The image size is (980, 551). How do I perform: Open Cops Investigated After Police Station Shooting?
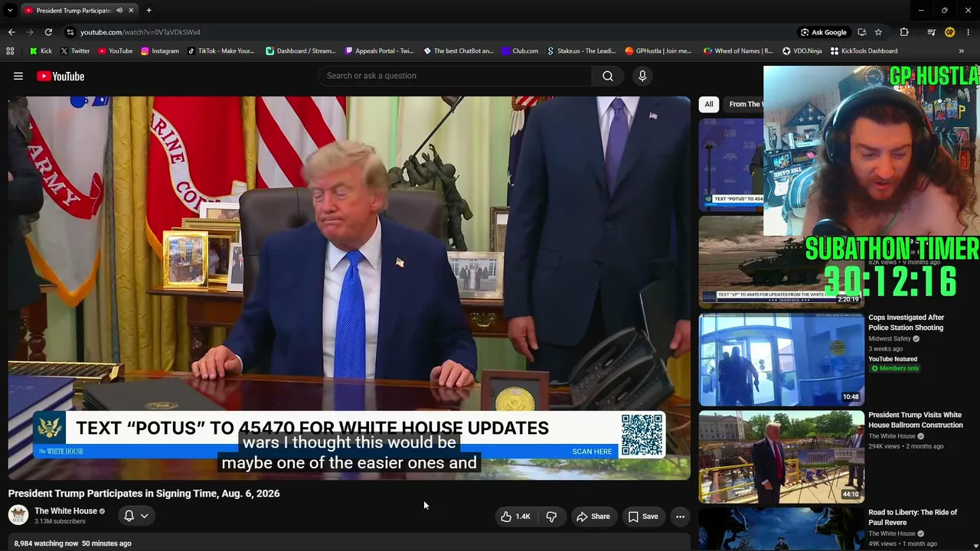pyautogui.click(x=906, y=322)
